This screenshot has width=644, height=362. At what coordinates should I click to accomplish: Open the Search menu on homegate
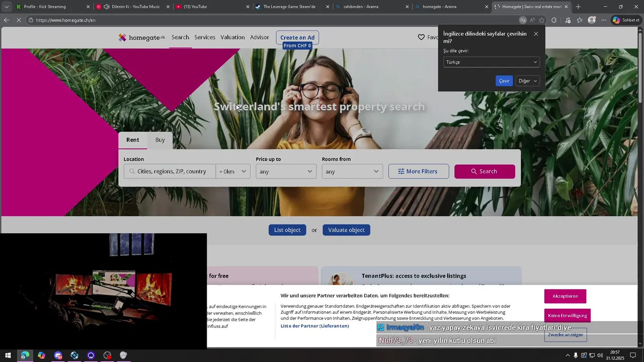pyautogui.click(x=180, y=37)
